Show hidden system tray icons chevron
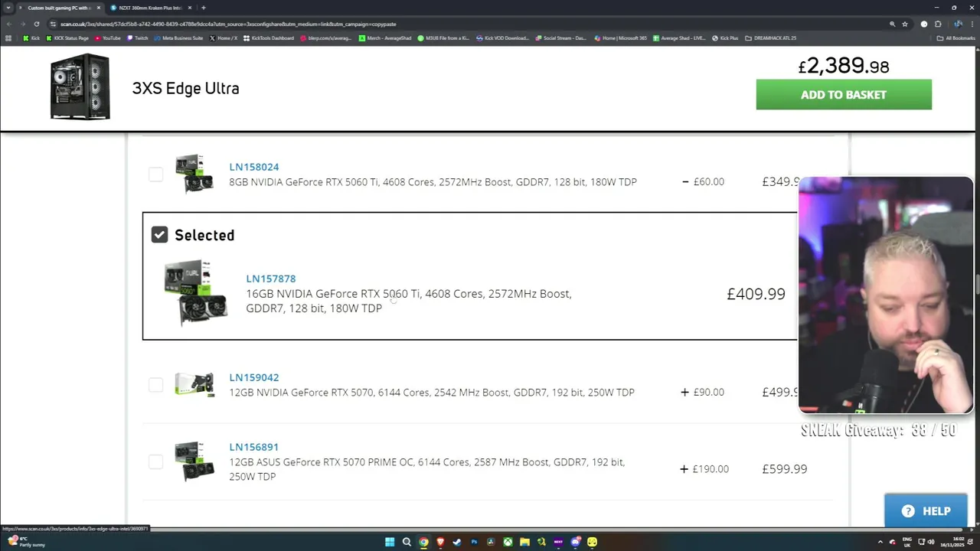Image resolution: width=980 pixels, height=551 pixels. [x=880, y=542]
